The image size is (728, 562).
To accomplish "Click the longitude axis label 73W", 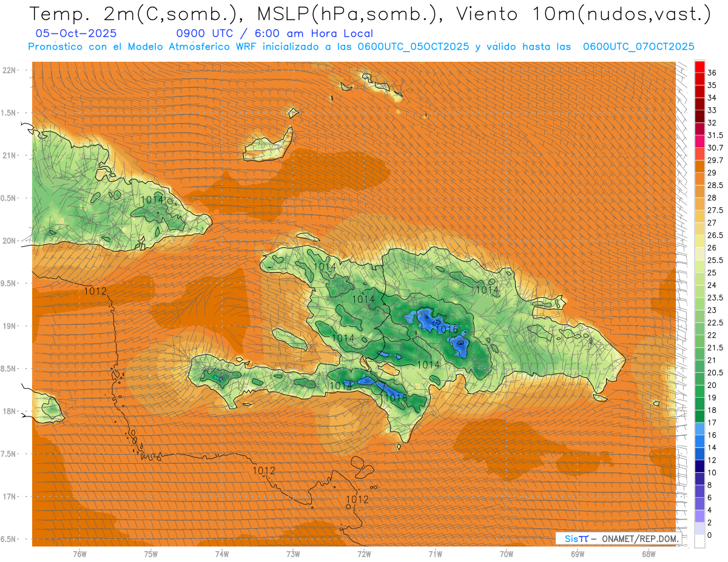I will [293, 554].
